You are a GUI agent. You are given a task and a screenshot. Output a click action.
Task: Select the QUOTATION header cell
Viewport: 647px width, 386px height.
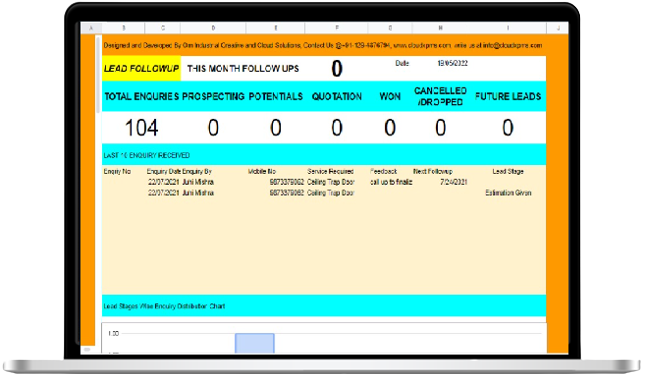[337, 96]
